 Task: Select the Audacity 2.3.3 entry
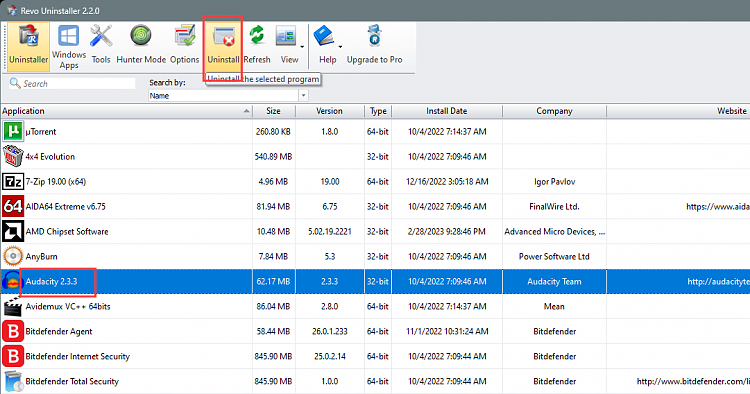pyautogui.click(x=51, y=282)
